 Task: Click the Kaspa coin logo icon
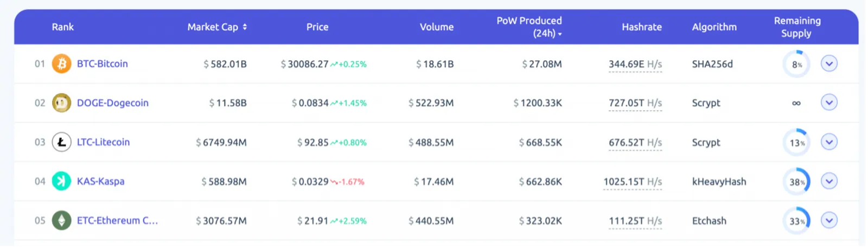[61, 181]
